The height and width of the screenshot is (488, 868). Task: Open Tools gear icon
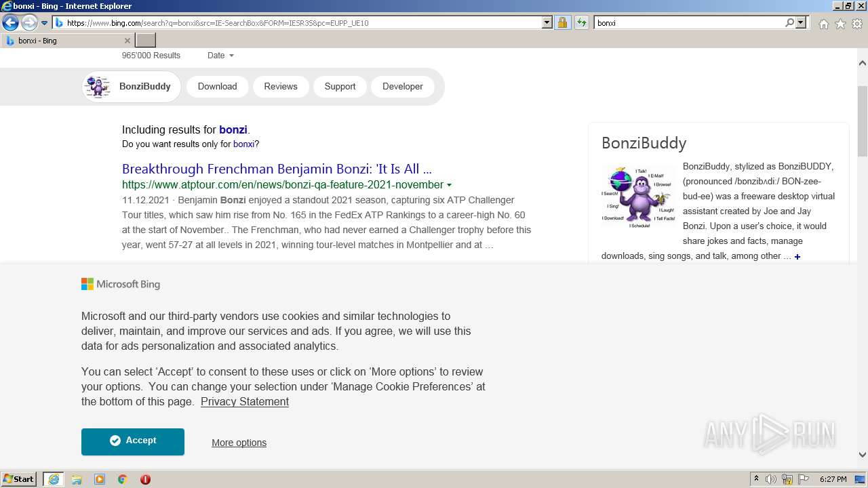coord(857,24)
